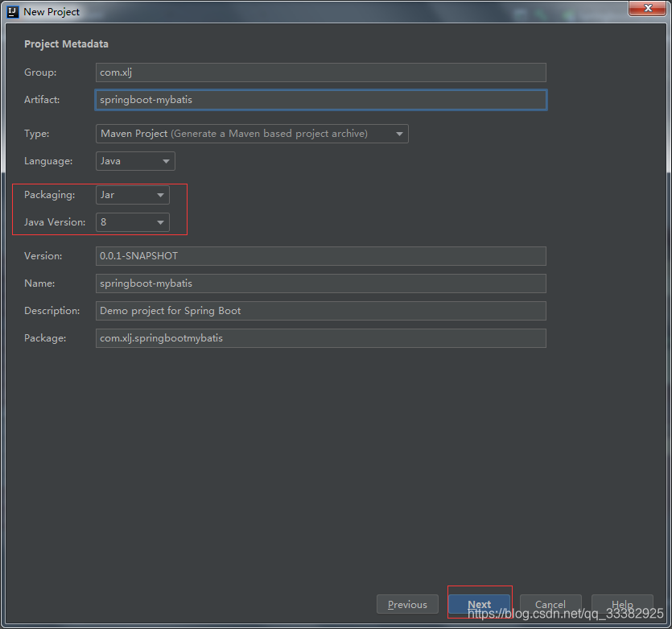Edit the Description field
The image size is (672, 629).
pyautogui.click(x=320, y=311)
